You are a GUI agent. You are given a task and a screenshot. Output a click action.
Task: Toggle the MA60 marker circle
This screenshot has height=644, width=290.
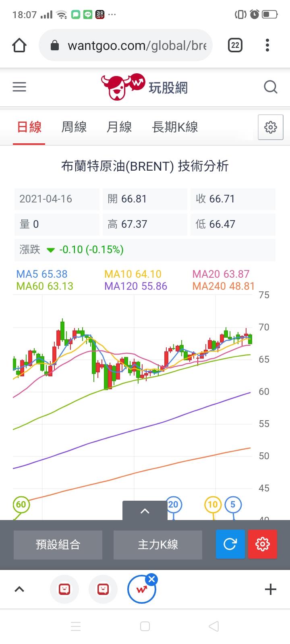point(21,504)
